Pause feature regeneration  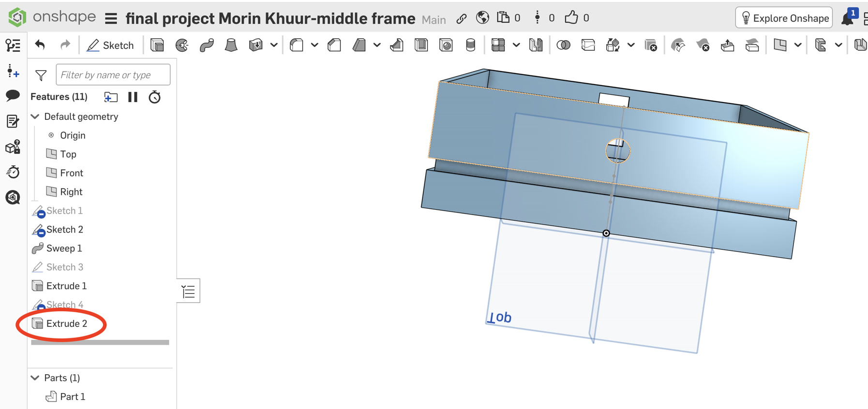pos(133,97)
